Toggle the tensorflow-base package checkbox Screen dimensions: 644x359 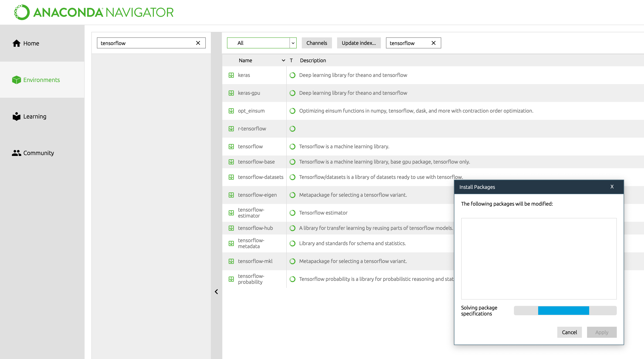click(231, 162)
